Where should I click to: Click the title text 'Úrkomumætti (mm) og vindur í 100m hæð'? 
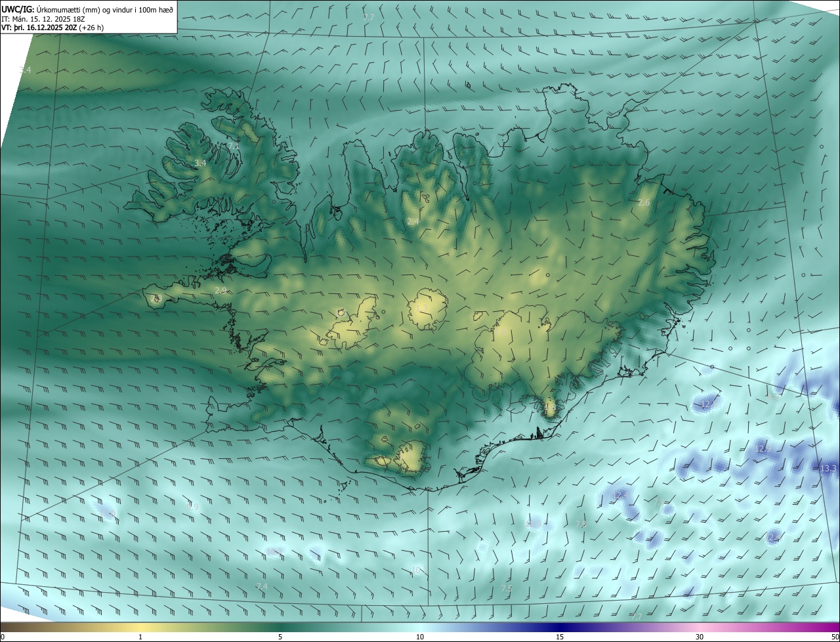pyautogui.click(x=104, y=9)
